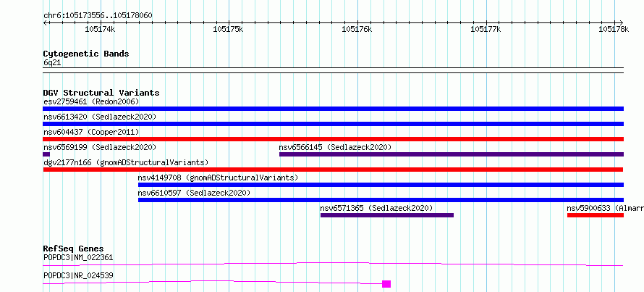Click the esv2759461 (Redon2006) variant bar
The width and height of the screenshot is (644, 292).
pyautogui.click(x=333, y=109)
